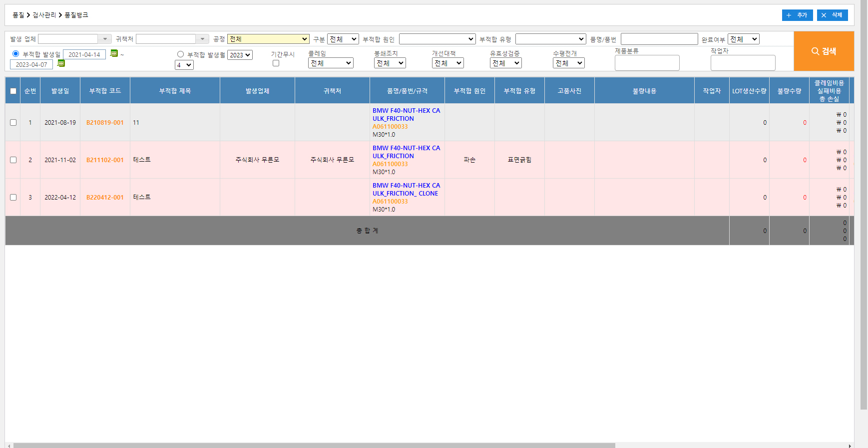Open the 귀책처 combo box arrow

[x=202, y=39]
